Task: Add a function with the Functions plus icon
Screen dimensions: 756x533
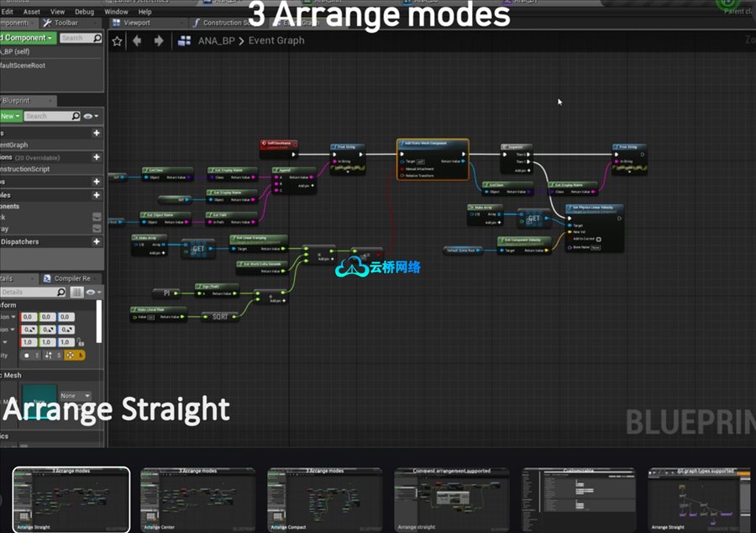Action: [x=97, y=156]
